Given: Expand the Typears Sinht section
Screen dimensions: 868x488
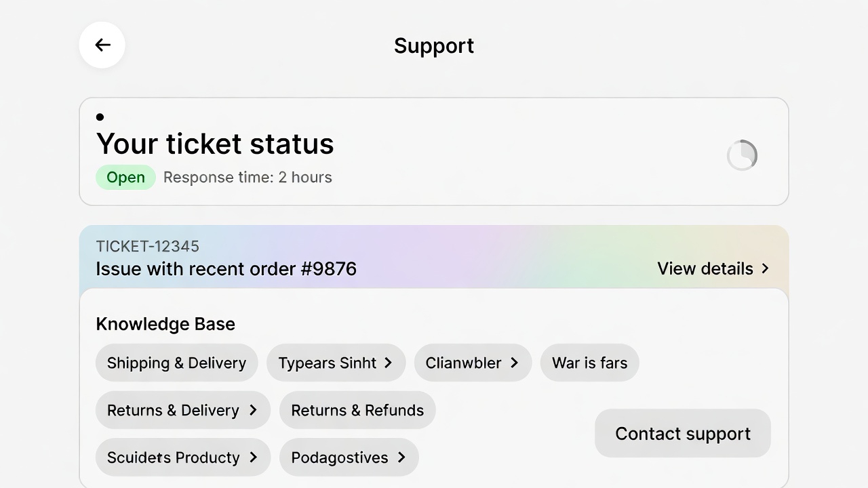Looking at the screenshot, I should click(x=336, y=363).
